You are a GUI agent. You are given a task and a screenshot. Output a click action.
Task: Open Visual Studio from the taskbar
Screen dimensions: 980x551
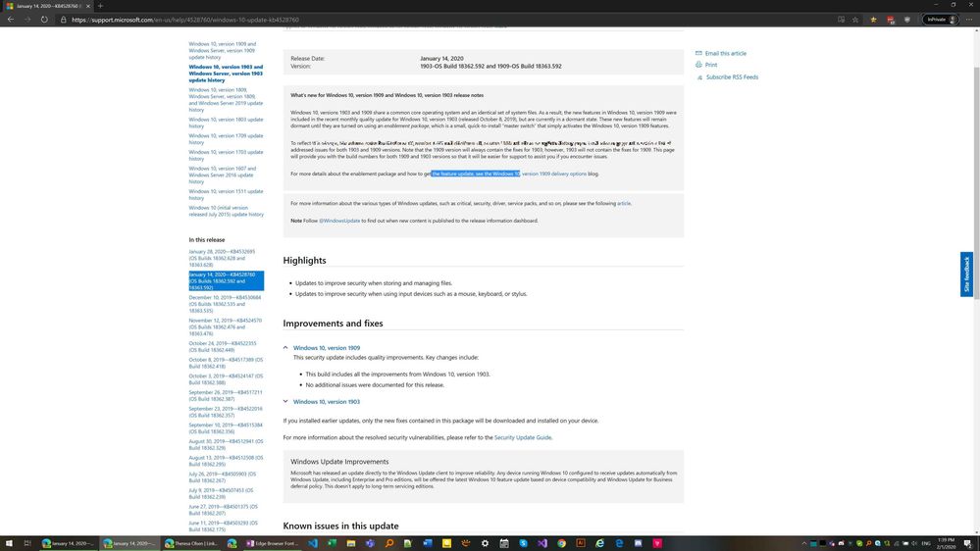click(542, 543)
